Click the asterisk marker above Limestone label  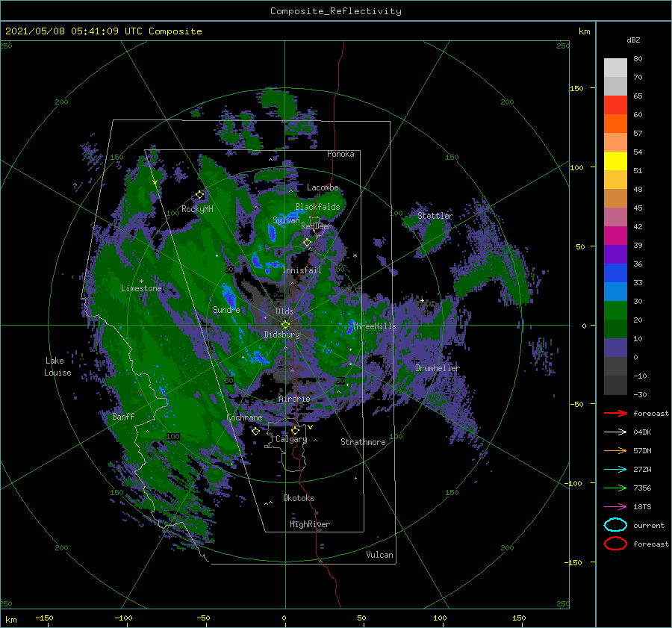pyautogui.click(x=141, y=282)
